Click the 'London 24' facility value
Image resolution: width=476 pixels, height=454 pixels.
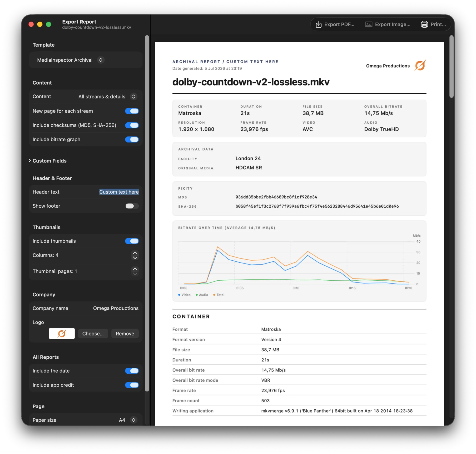pos(248,158)
